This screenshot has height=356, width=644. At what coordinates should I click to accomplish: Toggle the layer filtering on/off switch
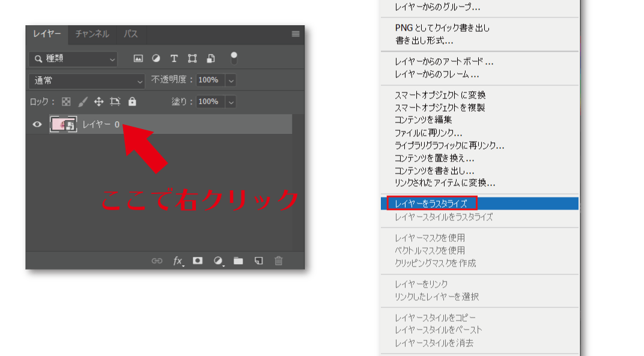point(234,58)
